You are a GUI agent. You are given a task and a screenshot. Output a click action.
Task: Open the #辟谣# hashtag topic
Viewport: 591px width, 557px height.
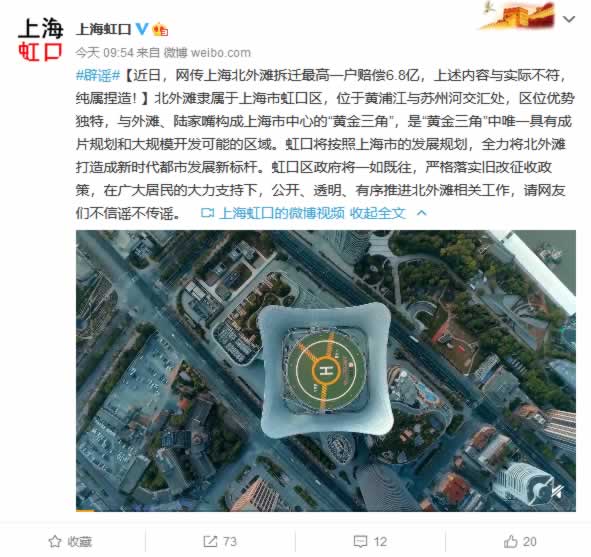point(98,76)
